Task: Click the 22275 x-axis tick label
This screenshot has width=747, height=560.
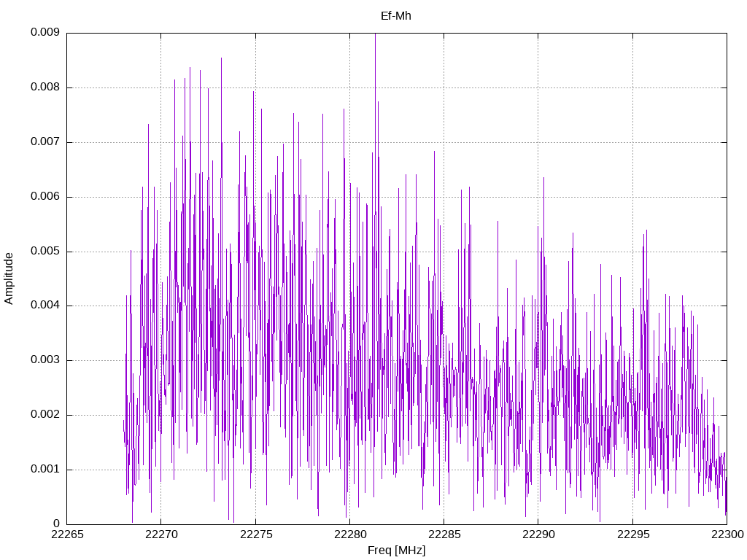Action: point(255,534)
